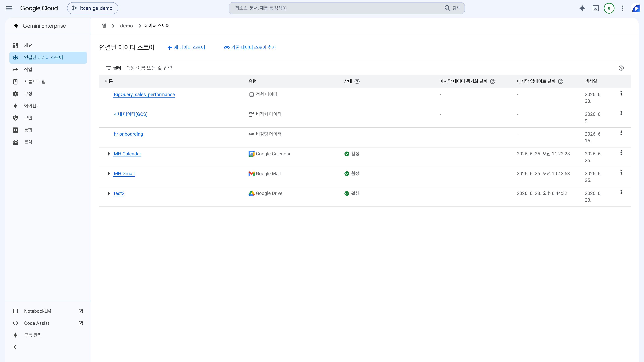
Task: Click the 앱 breadcrumb
Action: coord(104,26)
